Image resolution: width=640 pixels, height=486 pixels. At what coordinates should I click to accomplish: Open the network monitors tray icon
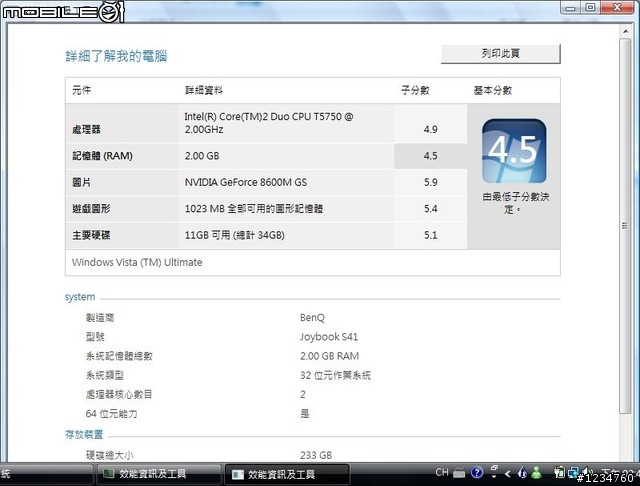573,472
